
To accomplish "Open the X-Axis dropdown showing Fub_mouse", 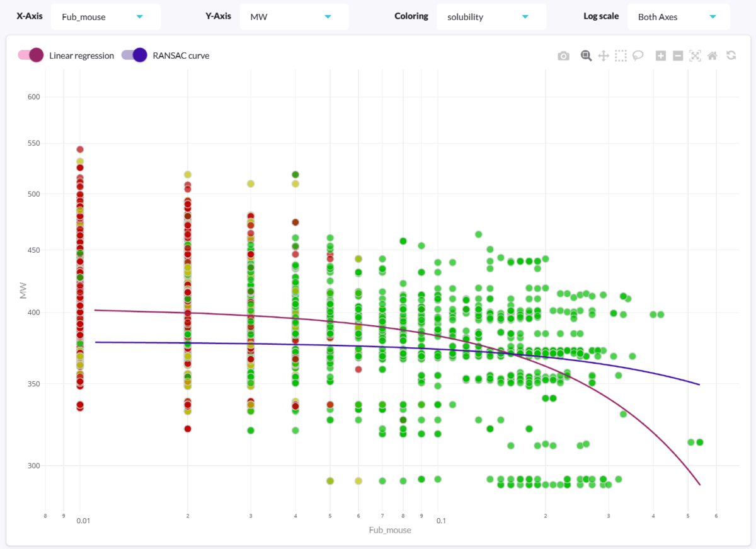I will (105, 16).
